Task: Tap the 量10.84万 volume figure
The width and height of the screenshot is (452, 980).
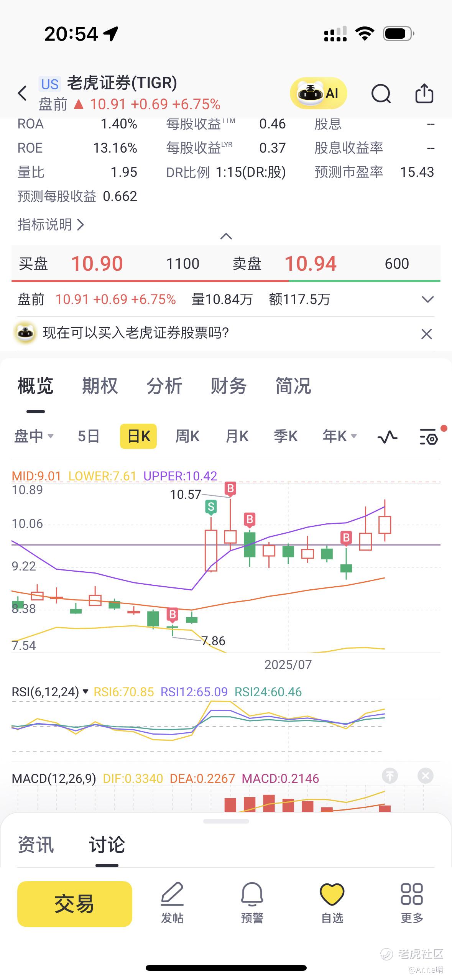Action: (222, 299)
